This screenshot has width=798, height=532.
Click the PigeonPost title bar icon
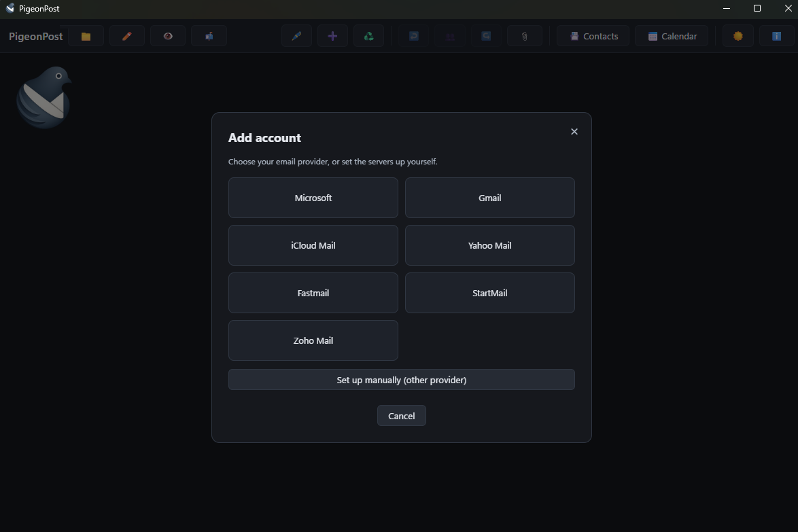pos(10,8)
